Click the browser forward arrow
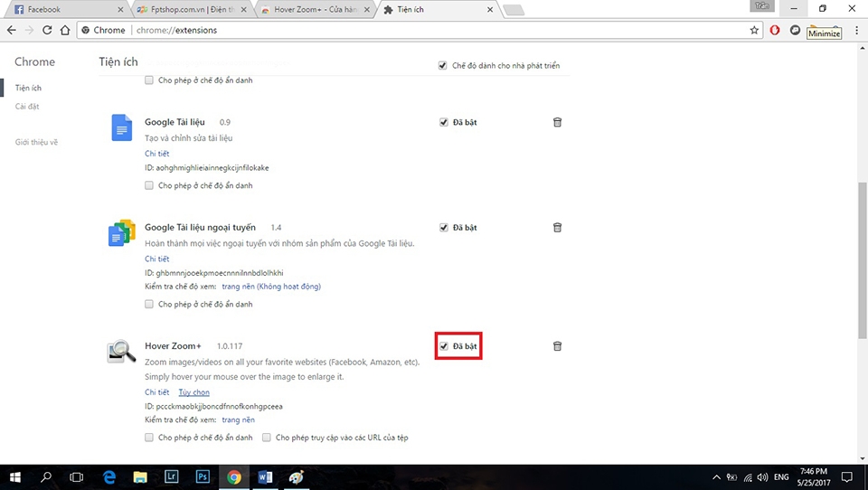This screenshot has height=490, width=868. coord(29,30)
